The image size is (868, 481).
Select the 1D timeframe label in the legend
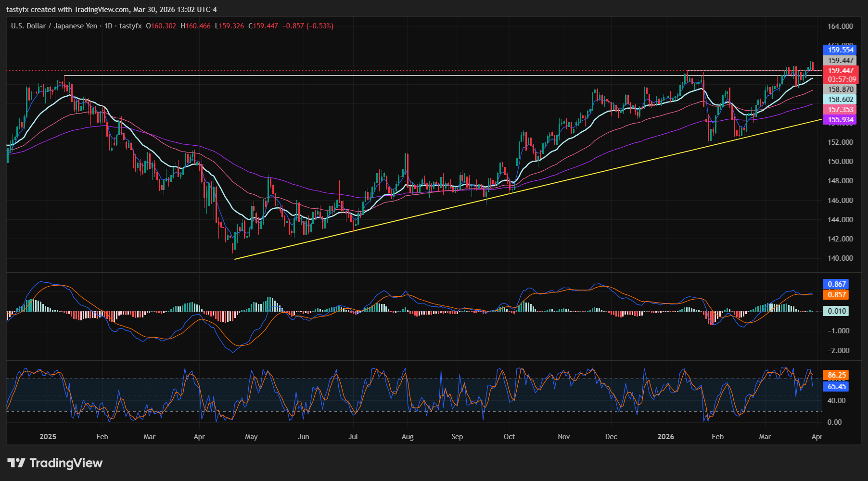[109, 26]
